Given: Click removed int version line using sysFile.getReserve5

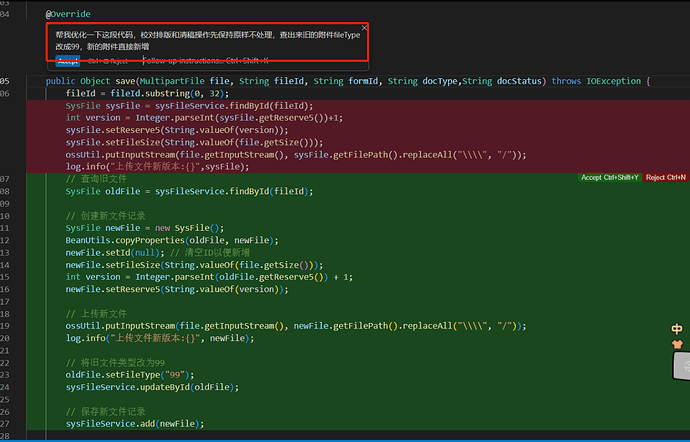Looking at the screenshot, I should pyautogui.click(x=204, y=118).
